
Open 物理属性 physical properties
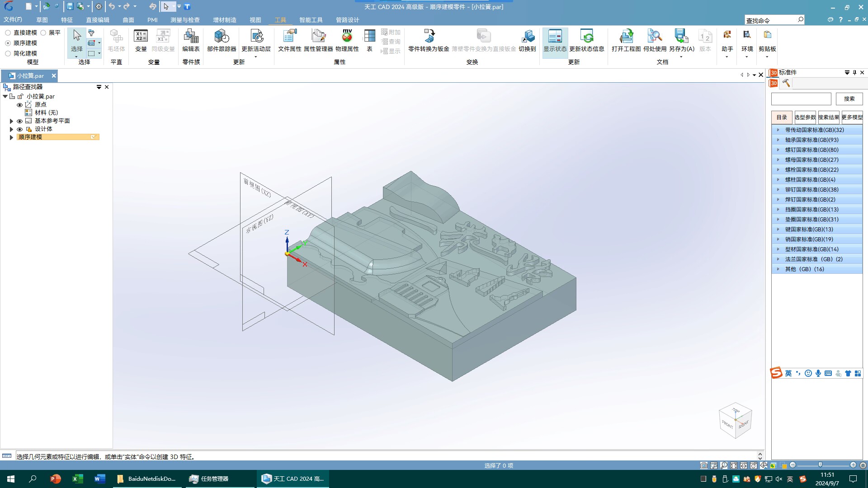[347, 41]
